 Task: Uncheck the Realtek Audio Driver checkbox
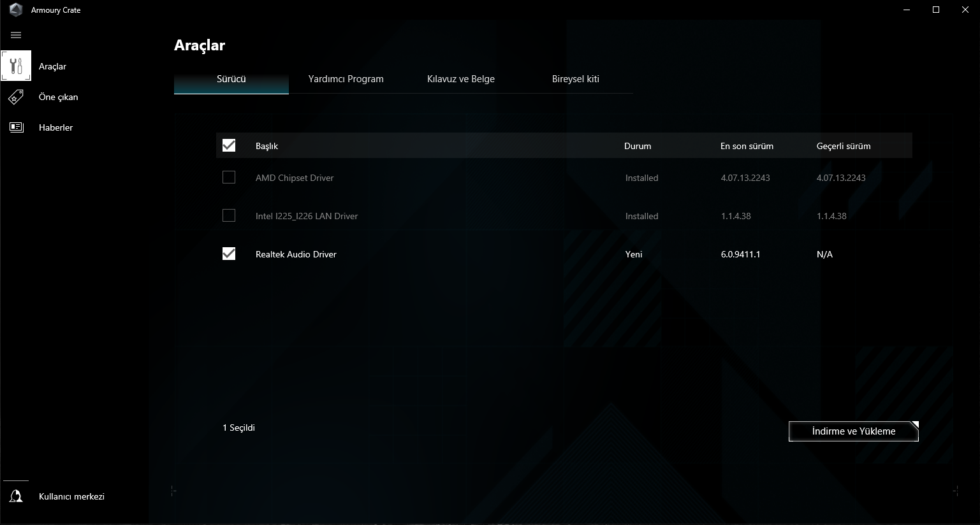[x=229, y=254]
